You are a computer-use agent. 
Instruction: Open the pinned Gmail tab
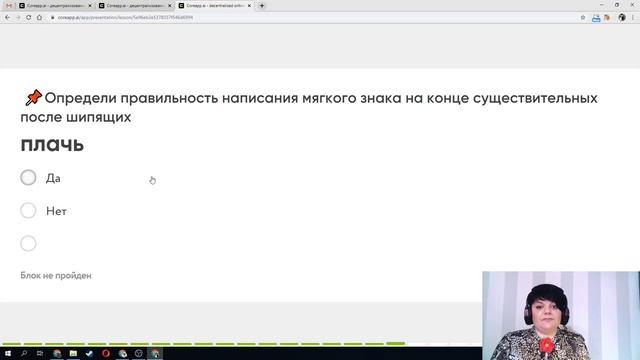9,6
